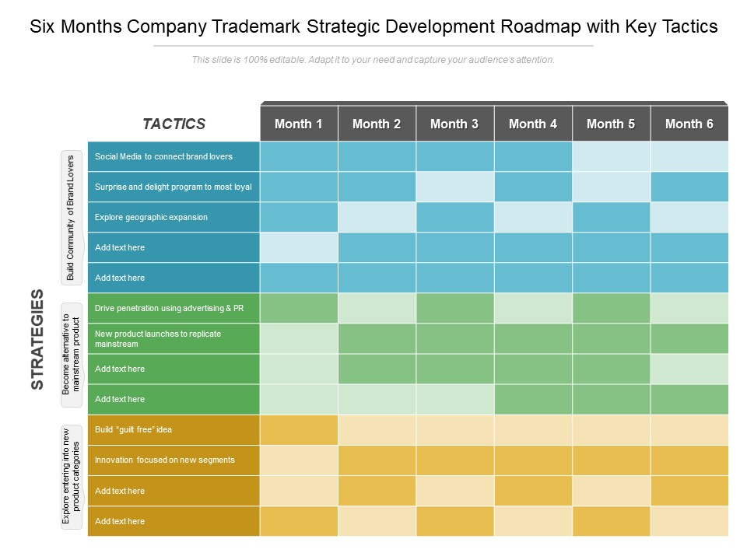Select Month 3 cell in Innovation focused row
747x560 pixels.
pyautogui.click(x=455, y=460)
